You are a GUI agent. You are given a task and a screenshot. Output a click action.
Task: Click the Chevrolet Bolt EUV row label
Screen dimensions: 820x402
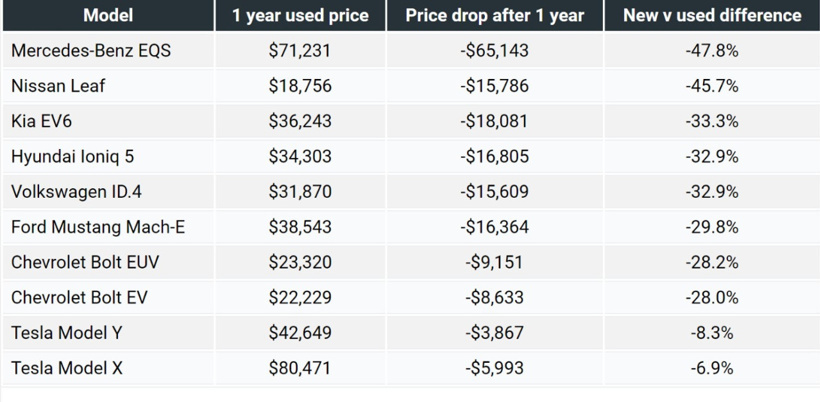point(85,262)
